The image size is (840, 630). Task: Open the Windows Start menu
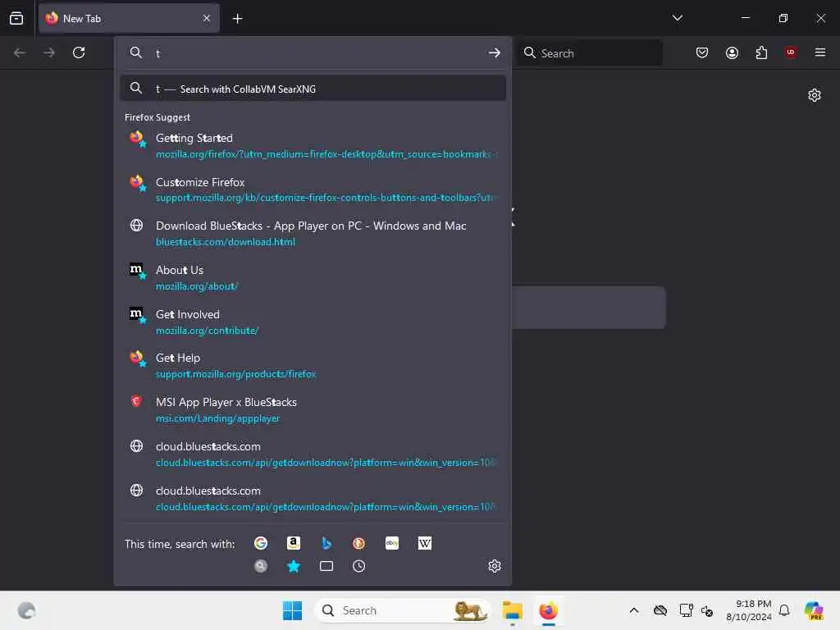pyautogui.click(x=292, y=610)
